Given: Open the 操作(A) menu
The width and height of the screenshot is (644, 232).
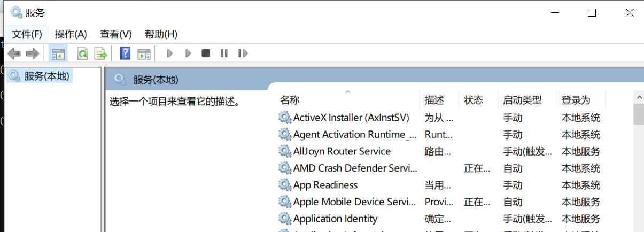Looking at the screenshot, I should tap(71, 34).
